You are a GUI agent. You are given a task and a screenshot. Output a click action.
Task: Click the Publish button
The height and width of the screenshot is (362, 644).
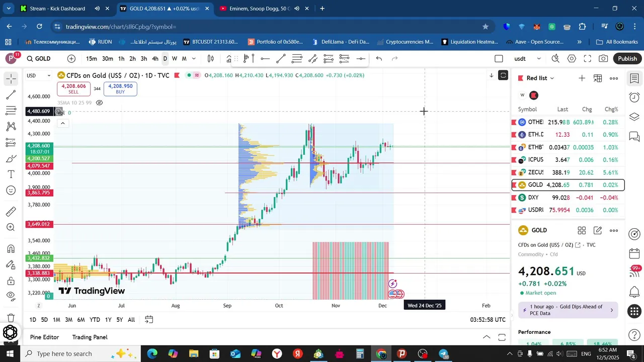tap(627, 59)
